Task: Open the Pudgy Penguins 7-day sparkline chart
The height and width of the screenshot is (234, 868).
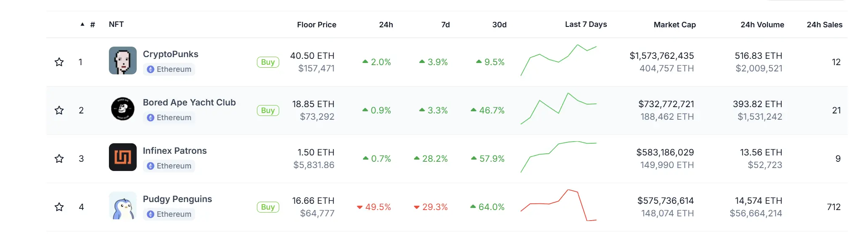Action: [x=558, y=205]
